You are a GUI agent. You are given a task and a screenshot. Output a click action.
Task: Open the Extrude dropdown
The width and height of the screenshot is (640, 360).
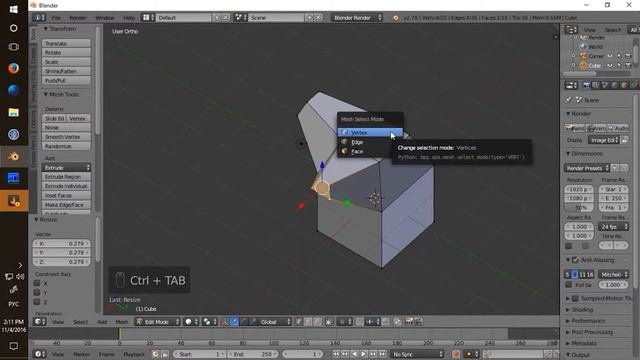pyautogui.click(x=66, y=167)
